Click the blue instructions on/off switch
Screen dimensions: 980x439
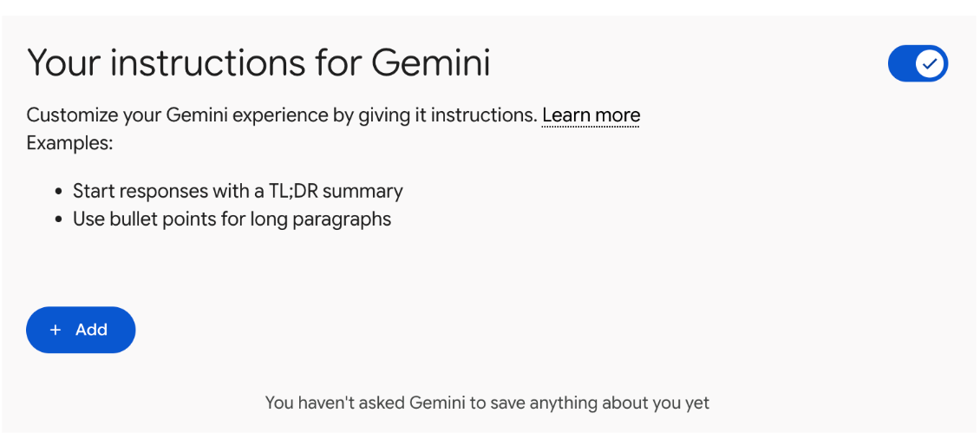pyautogui.click(x=918, y=64)
